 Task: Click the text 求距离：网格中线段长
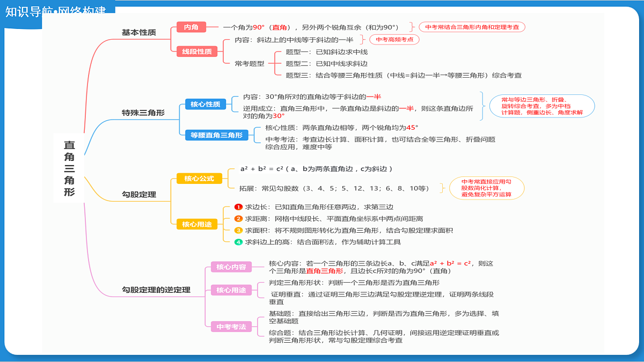pos(334,218)
